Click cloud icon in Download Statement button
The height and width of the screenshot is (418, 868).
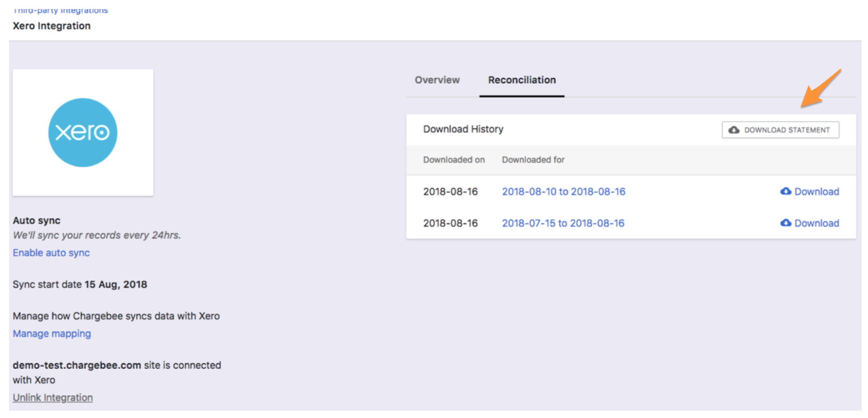[734, 130]
